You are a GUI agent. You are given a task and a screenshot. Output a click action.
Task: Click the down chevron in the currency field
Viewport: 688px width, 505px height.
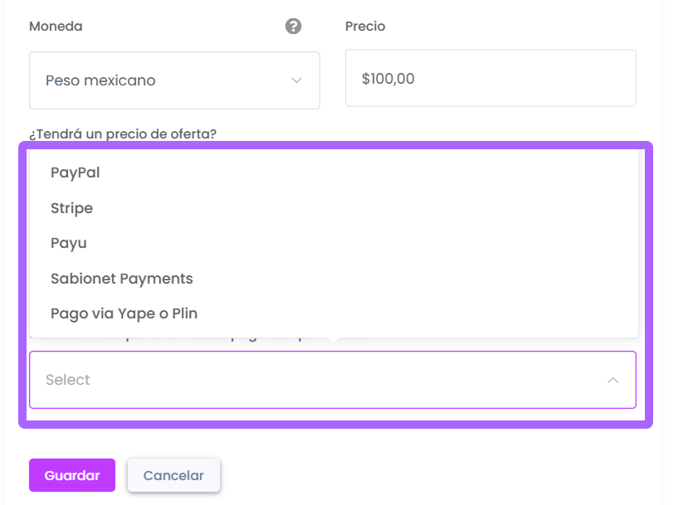[297, 80]
